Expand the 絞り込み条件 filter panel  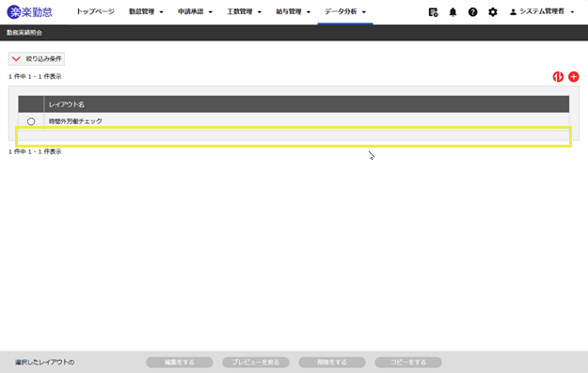[x=37, y=59]
